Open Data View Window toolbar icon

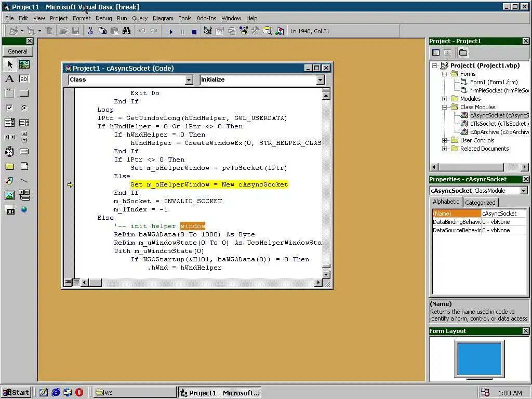(x=268, y=31)
